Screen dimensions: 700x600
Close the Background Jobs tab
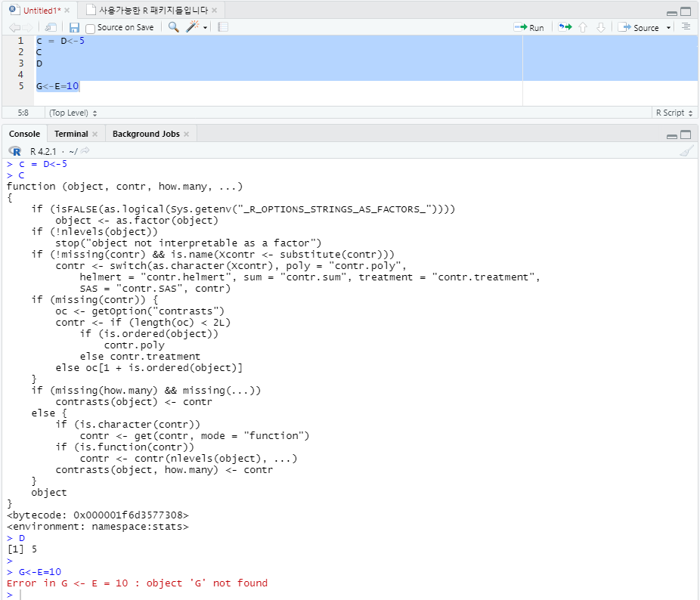point(186,134)
